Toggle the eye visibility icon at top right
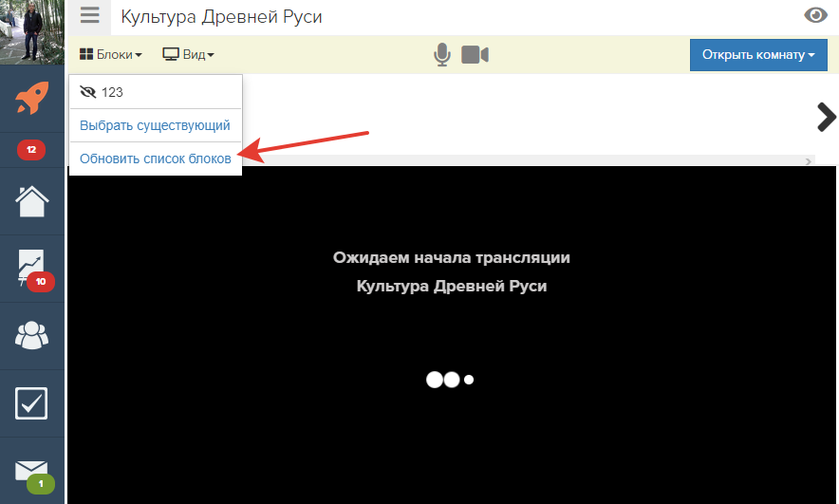 [815, 15]
